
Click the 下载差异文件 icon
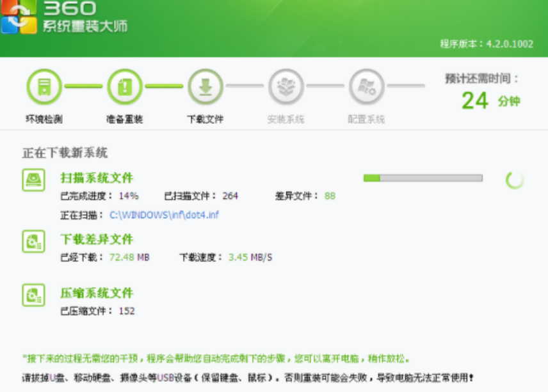tap(33, 242)
